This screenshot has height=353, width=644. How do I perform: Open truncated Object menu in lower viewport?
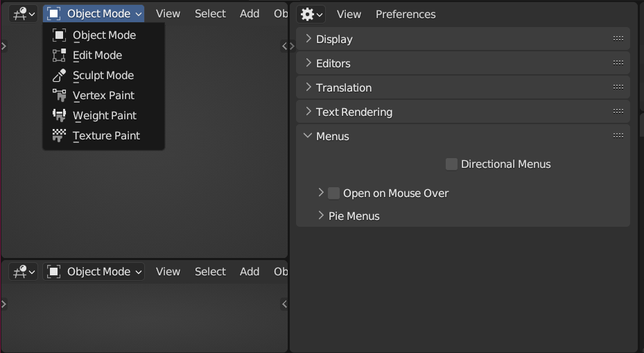pos(281,272)
